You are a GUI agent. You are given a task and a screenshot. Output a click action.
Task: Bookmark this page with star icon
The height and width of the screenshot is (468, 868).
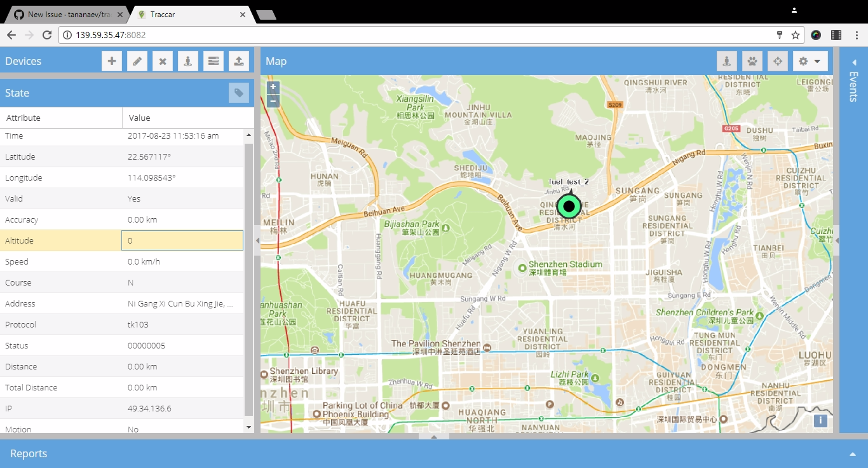coord(796,35)
